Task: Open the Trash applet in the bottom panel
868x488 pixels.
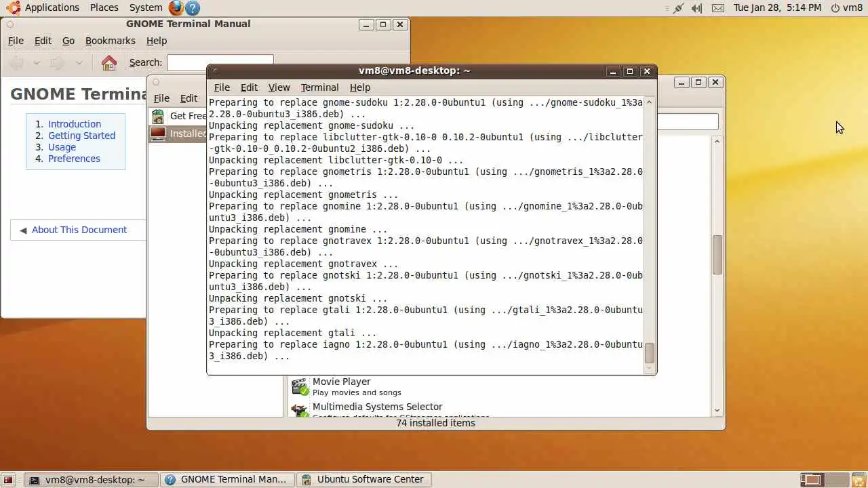Action: tap(859, 480)
